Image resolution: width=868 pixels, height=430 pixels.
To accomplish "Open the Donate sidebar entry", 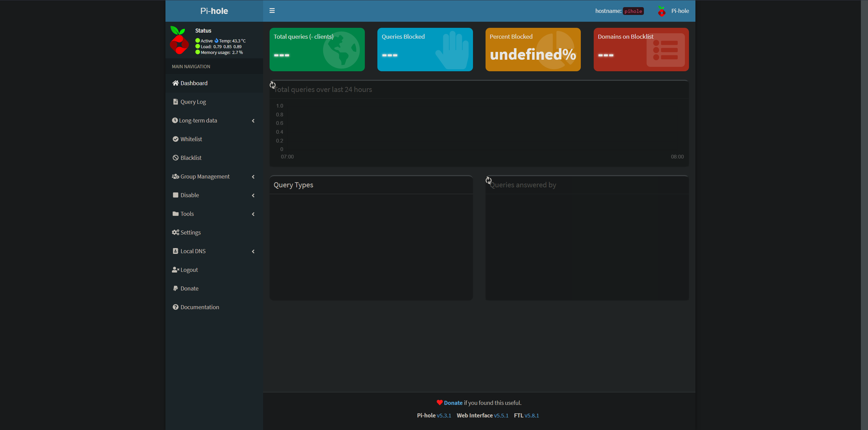I will [x=214, y=288].
